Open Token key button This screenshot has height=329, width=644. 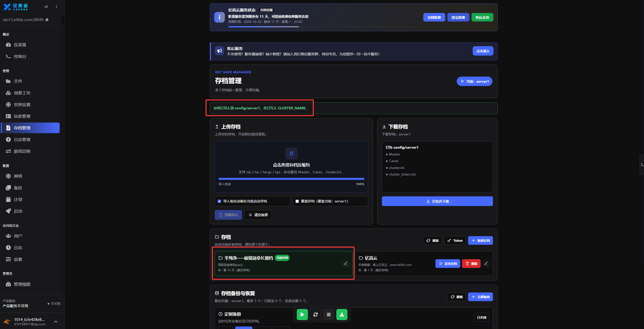coord(455,240)
